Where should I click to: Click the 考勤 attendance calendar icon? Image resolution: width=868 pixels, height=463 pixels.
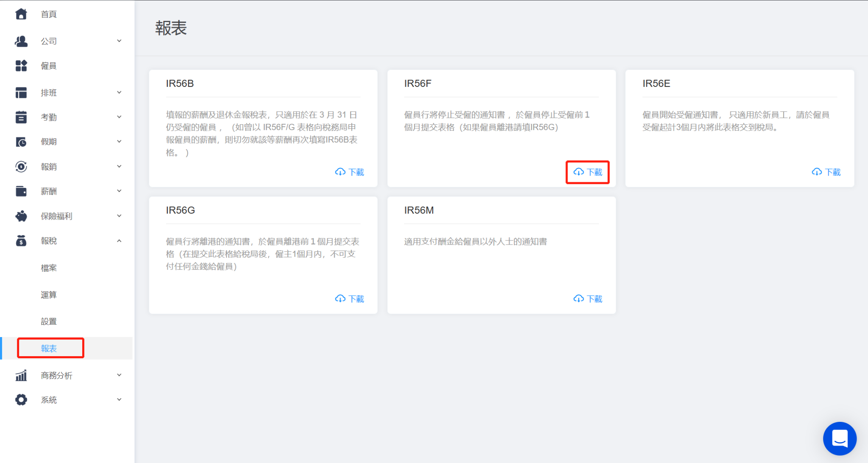pyautogui.click(x=21, y=117)
